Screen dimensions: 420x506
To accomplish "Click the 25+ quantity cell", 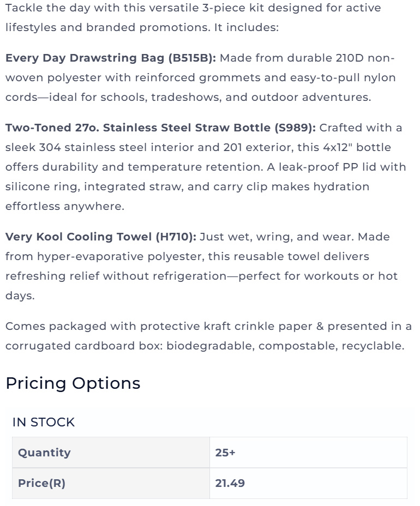I will click(308, 453).
